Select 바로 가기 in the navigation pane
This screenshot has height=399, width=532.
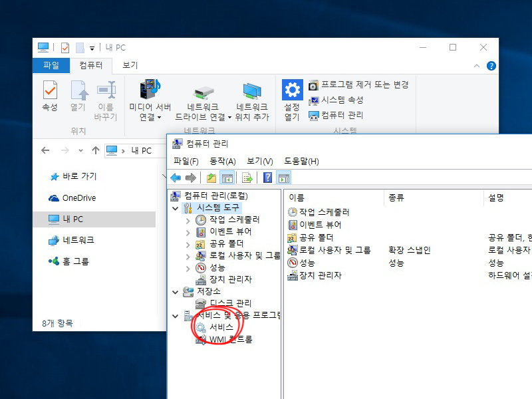point(74,176)
